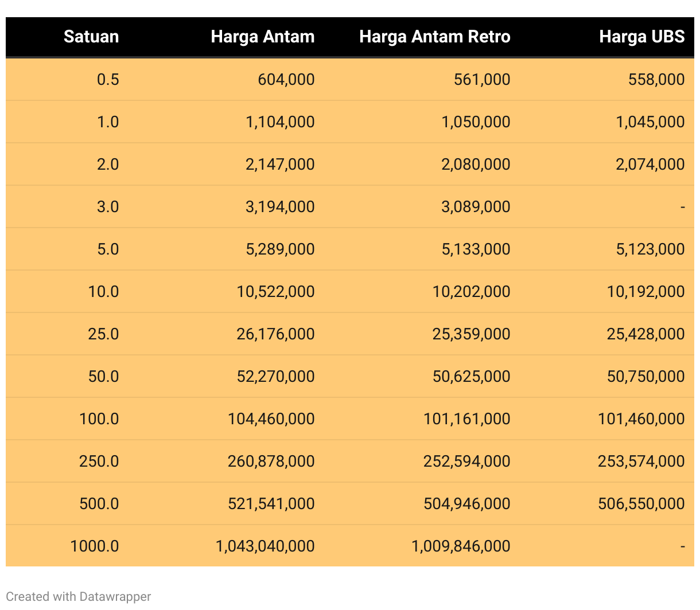This screenshot has width=700, height=610.
Task: Select the 500.0 Satuan cell
Action: [x=99, y=503]
